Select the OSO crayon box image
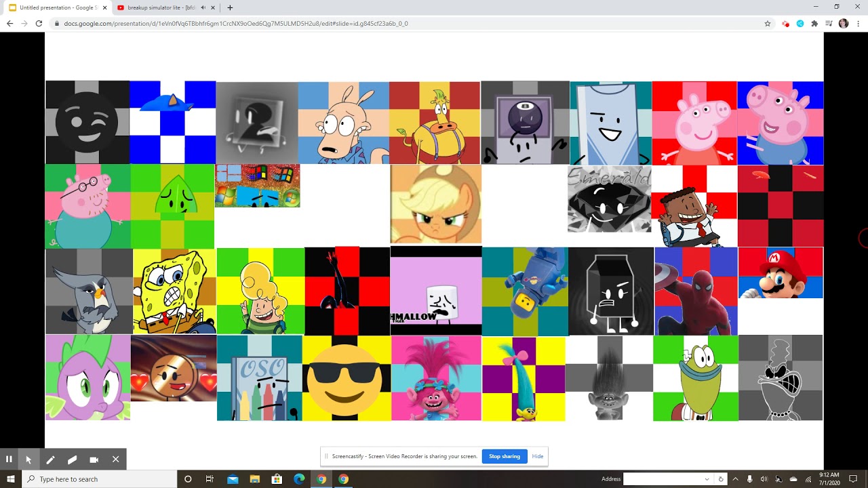This screenshot has height=488, width=868. [x=260, y=378]
